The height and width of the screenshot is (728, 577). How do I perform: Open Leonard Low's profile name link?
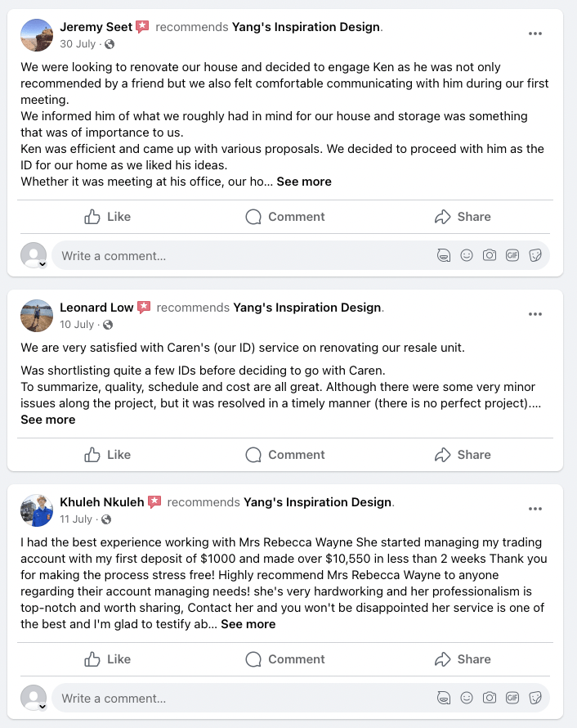[96, 308]
